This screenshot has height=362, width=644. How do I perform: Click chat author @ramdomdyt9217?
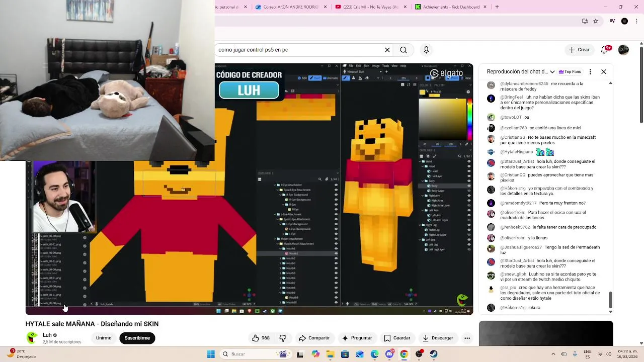(518, 203)
